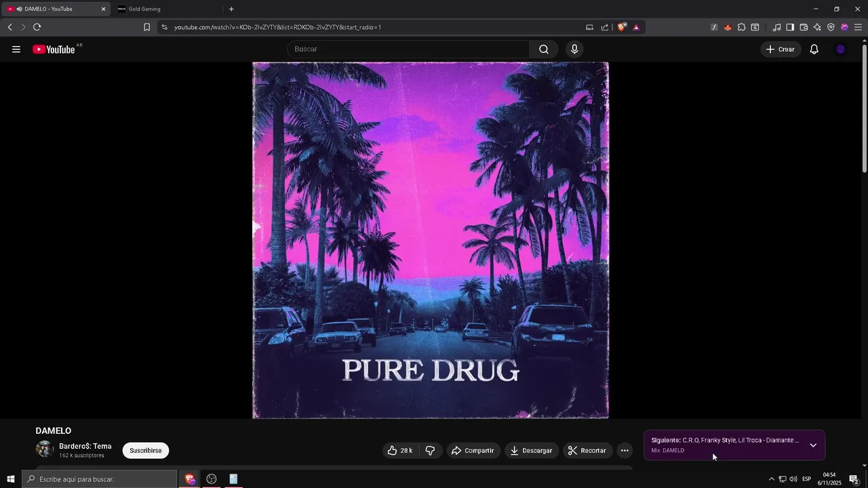
Task: Open the notifications bell
Action: pos(814,49)
